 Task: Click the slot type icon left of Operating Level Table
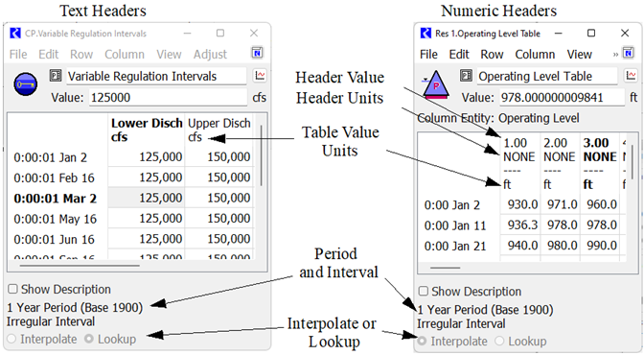[x=466, y=76]
